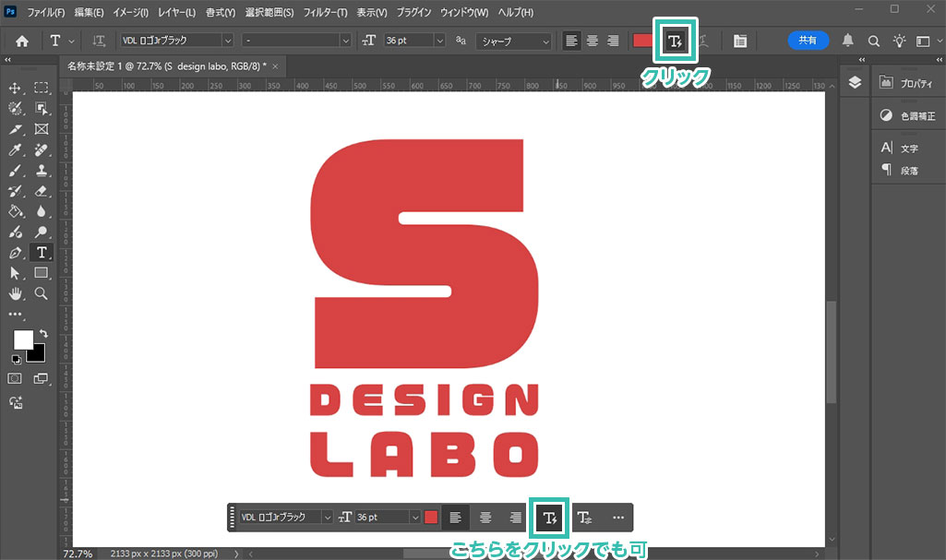Select the Clone Stamp tool
Screen dimensions: 946x560
pos(41,171)
